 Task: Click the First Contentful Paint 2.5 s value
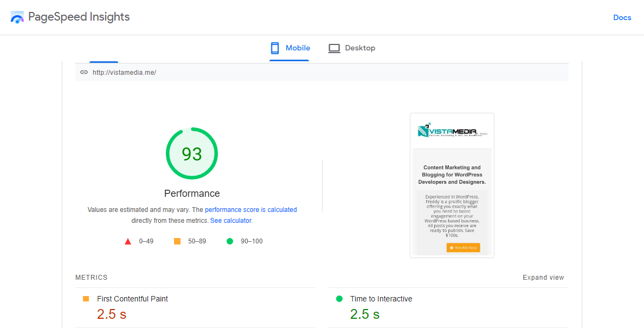coord(111,314)
